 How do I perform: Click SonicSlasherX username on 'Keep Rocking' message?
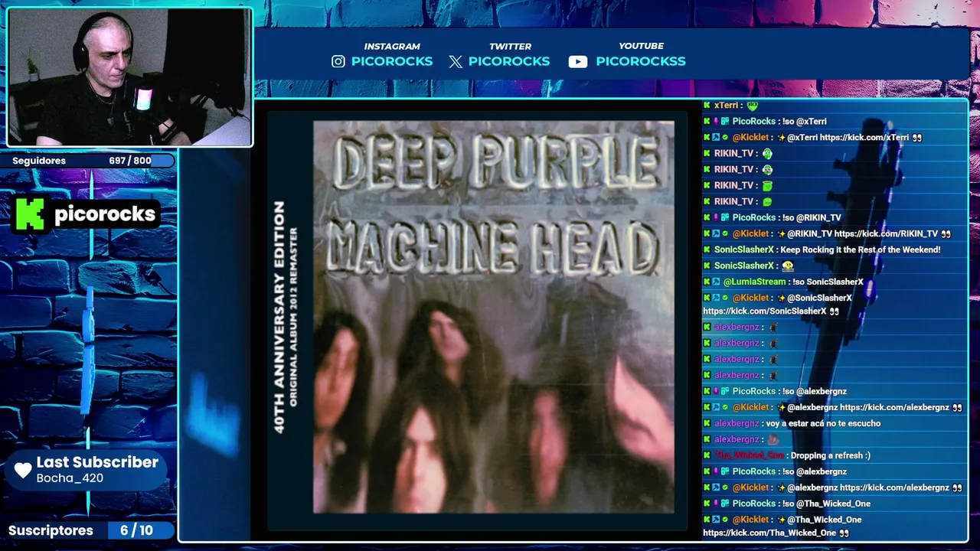coord(744,250)
